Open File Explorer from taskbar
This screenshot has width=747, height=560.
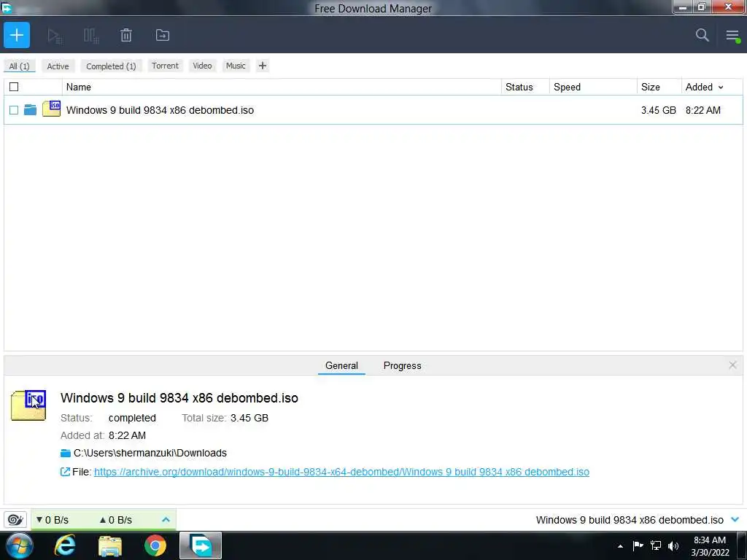pyautogui.click(x=110, y=546)
